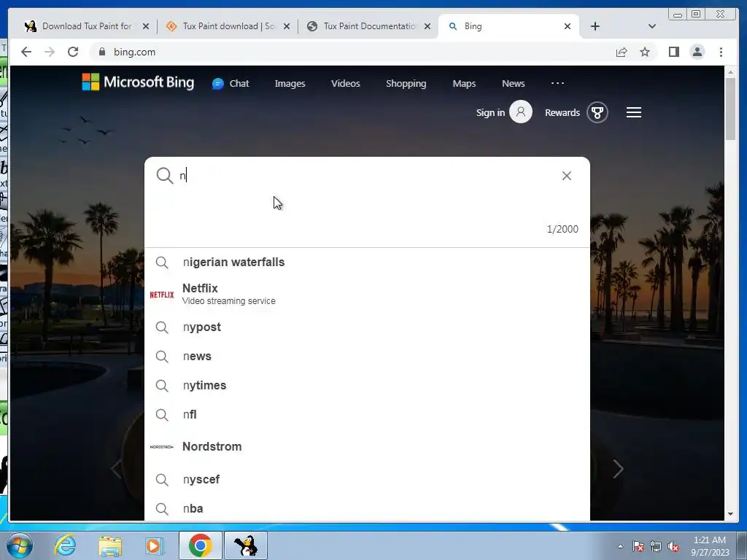Viewport: 747px width, 560px height.
Task: Open Bing Shopping
Action: 406,83
